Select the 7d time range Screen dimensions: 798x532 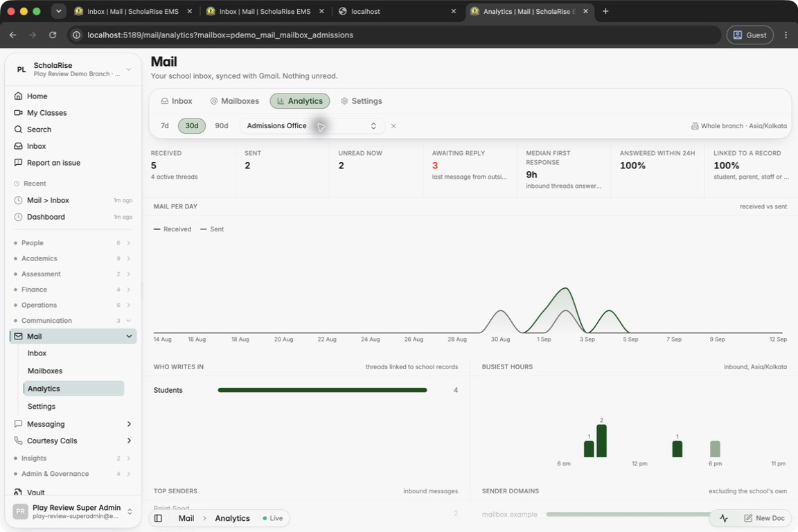(164, 126)
